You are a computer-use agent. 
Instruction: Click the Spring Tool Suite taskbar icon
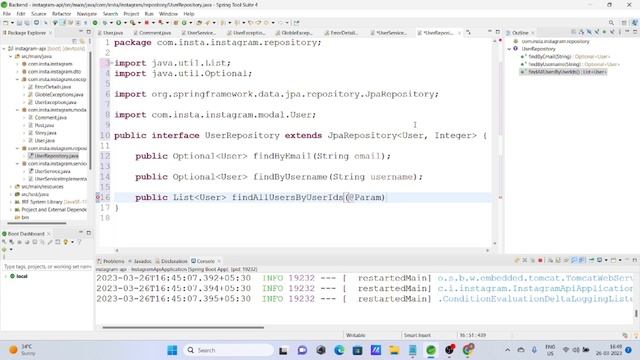(431, 350)
